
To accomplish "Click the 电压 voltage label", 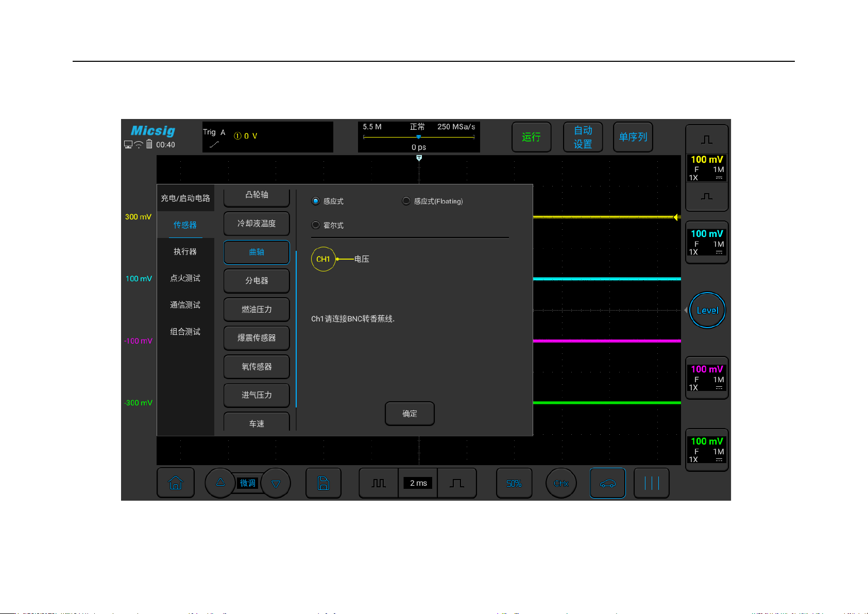I will point(362,259).
